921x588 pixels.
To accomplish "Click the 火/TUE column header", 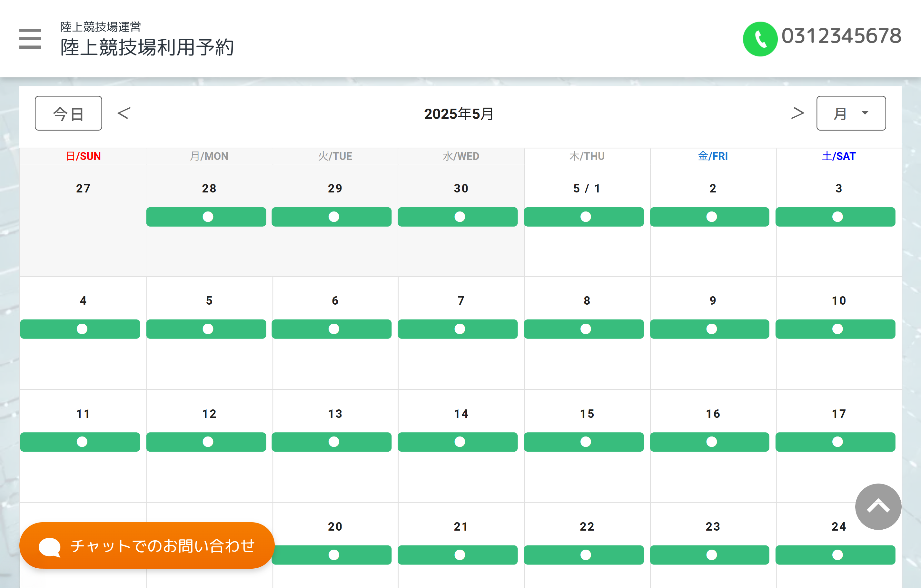I will click(x=335, y=156).
